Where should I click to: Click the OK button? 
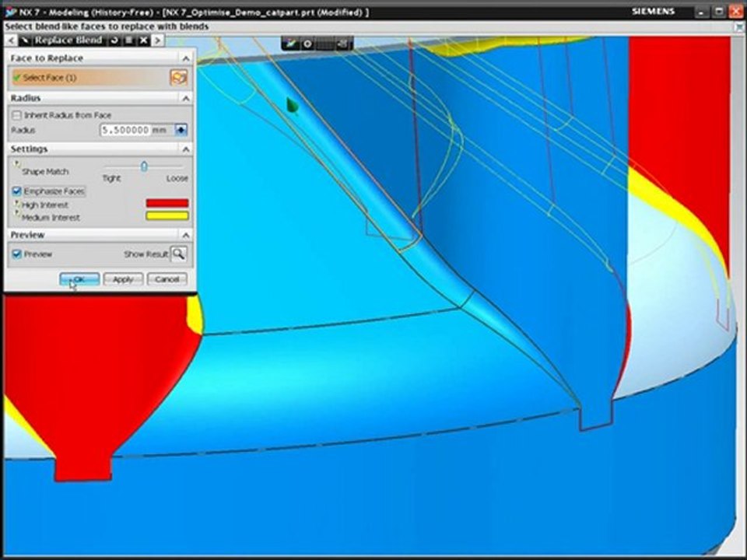coord(79,279)
